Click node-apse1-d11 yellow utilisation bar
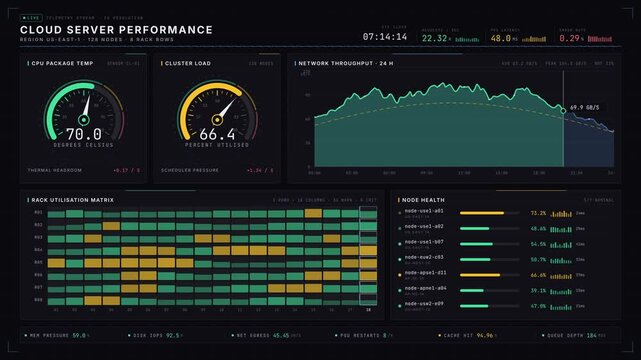This screenshot has width=641, height=360. click(480, 275)
